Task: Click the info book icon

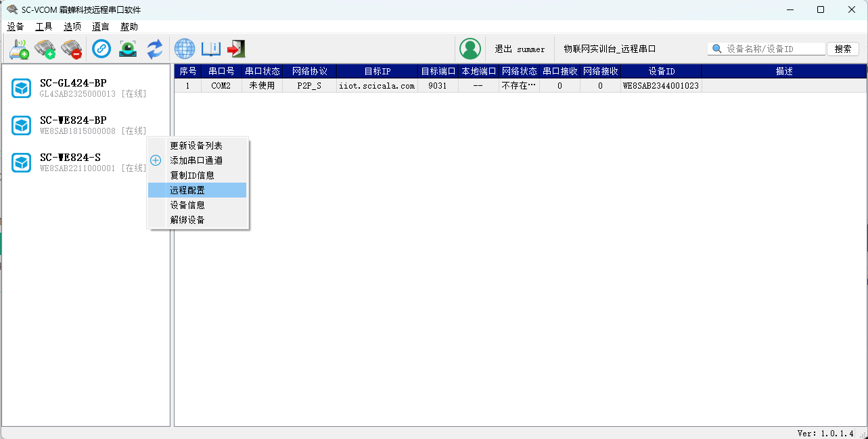Action: coord(211,49)
